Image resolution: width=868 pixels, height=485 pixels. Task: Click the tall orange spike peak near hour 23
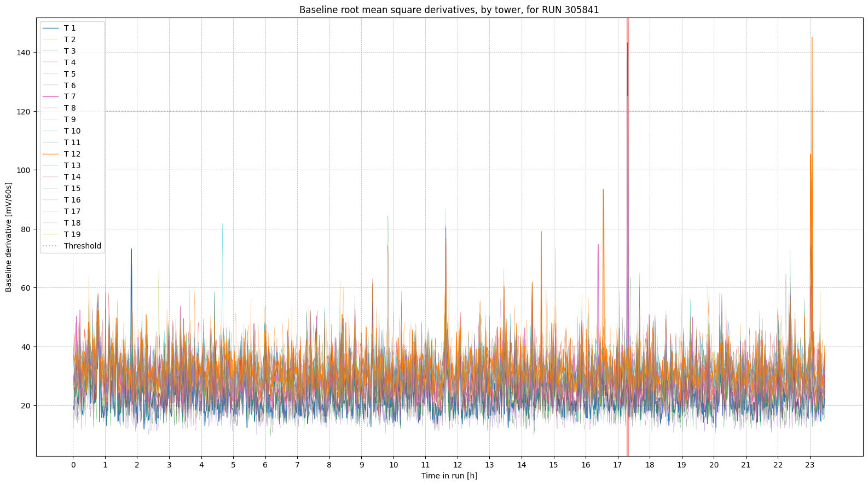coord(812,38)
